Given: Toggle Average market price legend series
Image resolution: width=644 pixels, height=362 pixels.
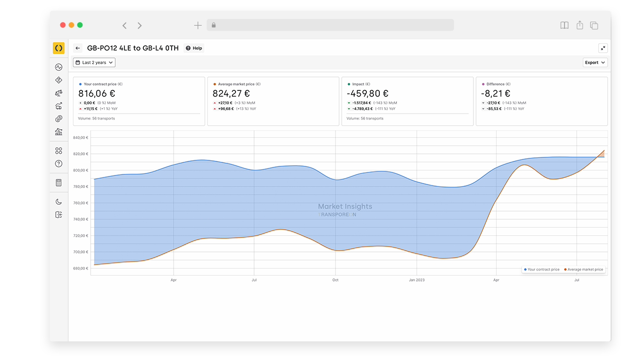Looking at the screenshot, I should [584, 269].
